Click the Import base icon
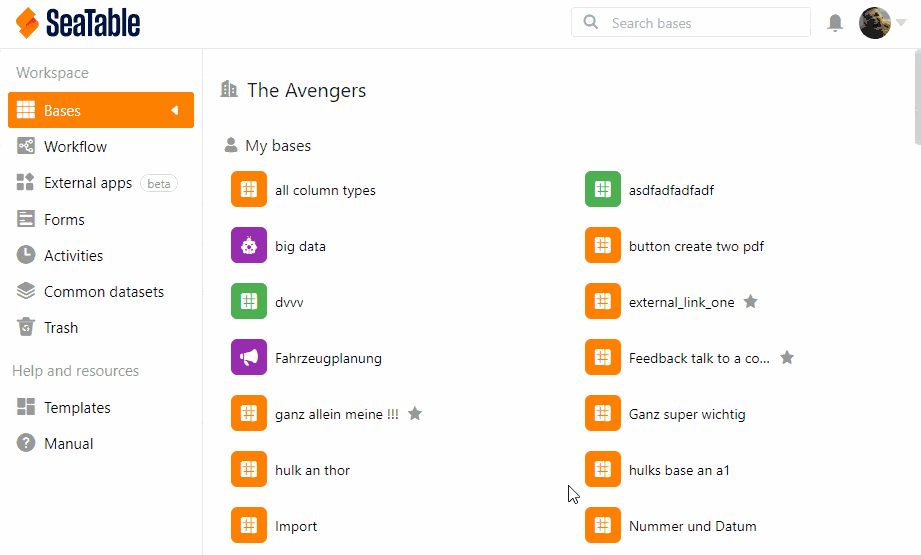 (248, 526)
